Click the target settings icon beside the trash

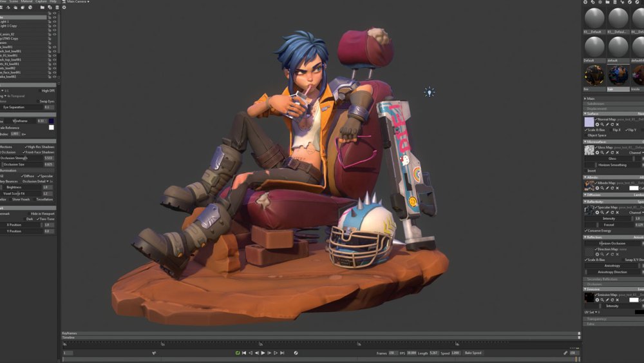point(64,7)
